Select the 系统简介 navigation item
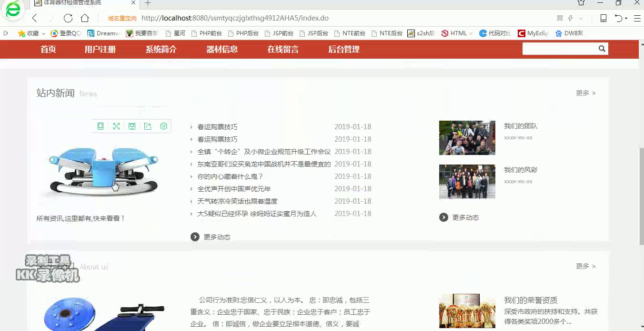 point(161,49)
